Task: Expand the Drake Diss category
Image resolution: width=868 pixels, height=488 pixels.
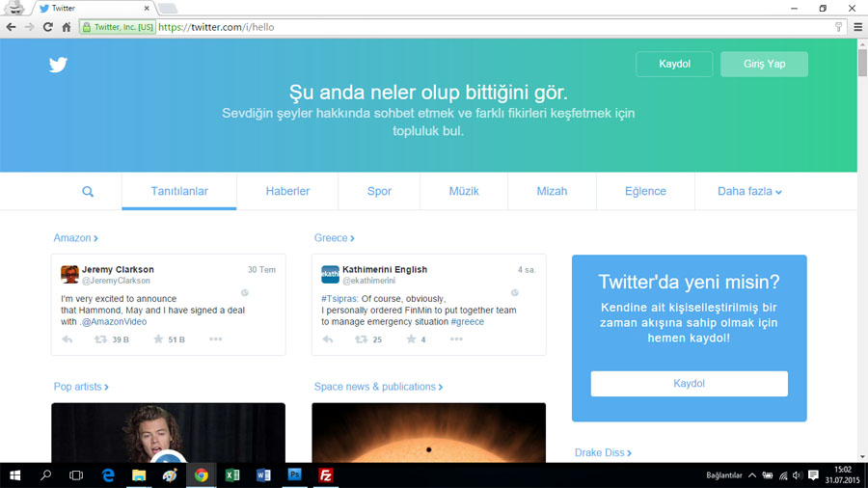Action: [603, 452]
